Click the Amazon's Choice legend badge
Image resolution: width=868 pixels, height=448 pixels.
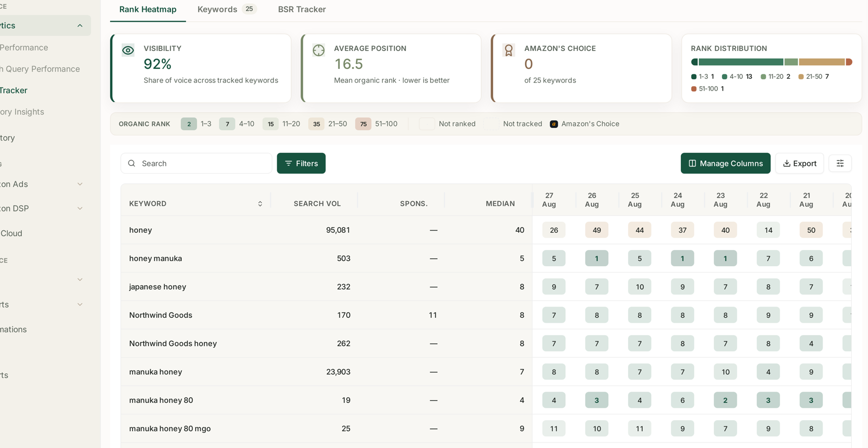click(x=554, y=124)
